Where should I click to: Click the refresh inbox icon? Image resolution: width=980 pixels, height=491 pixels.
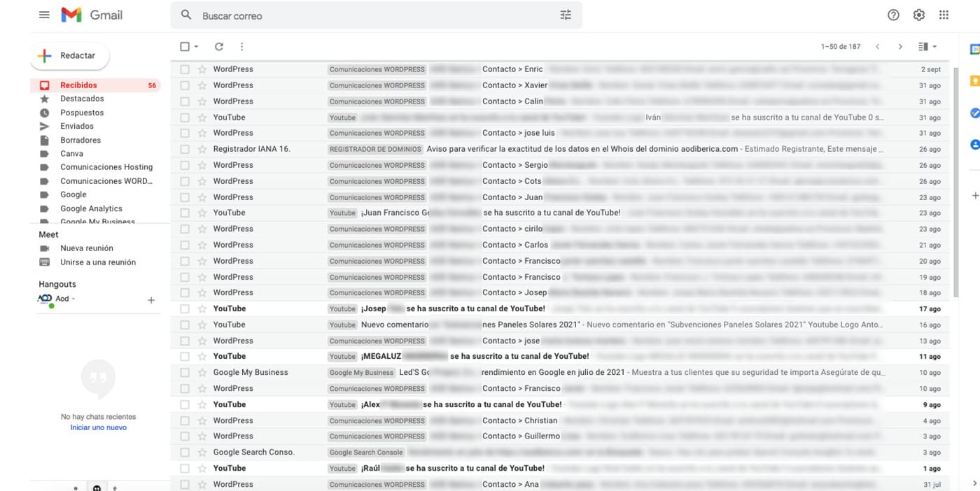[x=219, y=47]
